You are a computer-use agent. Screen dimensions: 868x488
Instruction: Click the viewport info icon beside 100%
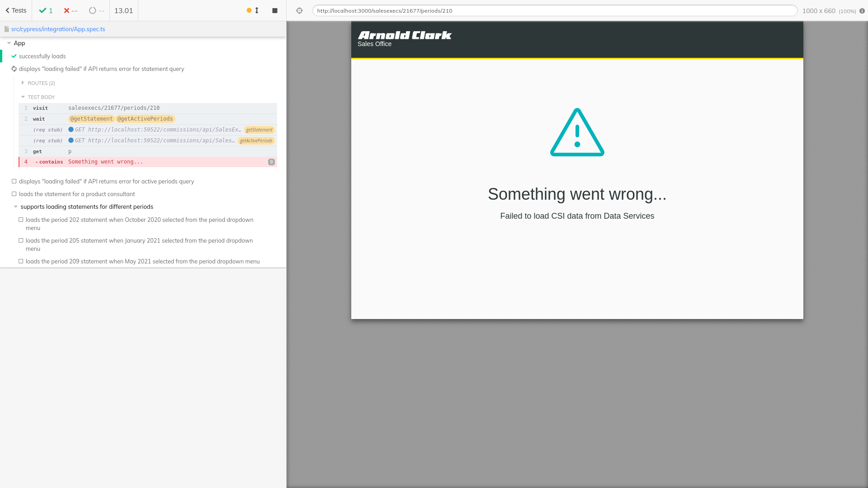(x=862, y=11)
